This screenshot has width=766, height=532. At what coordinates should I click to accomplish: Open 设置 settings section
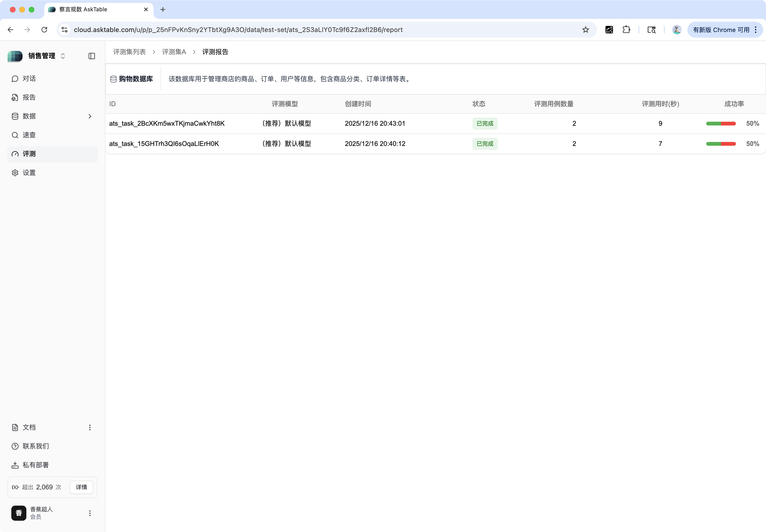click(29, 173)
